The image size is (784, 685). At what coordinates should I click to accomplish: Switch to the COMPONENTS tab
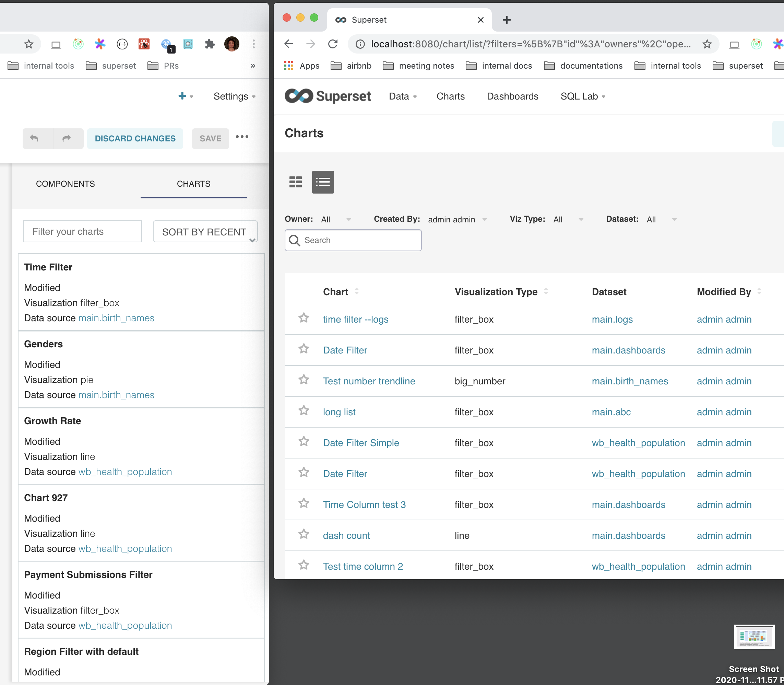tap(65, 184)
